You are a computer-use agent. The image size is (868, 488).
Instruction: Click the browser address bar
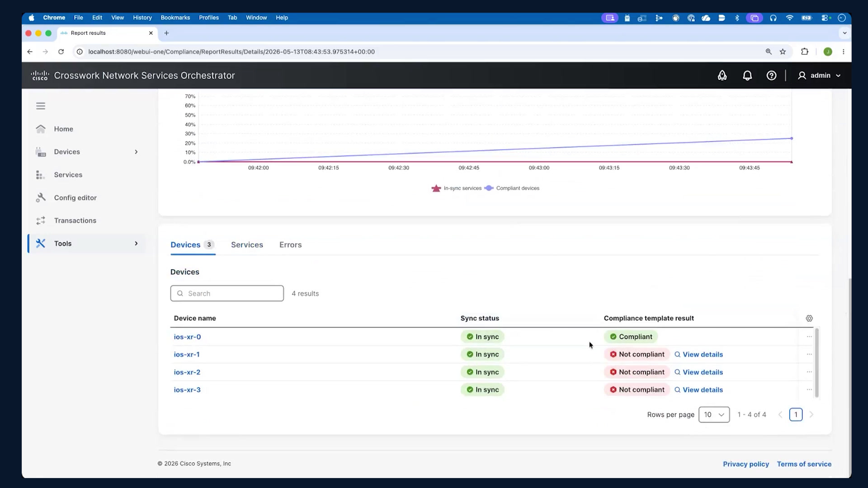[x=416, y=52]
